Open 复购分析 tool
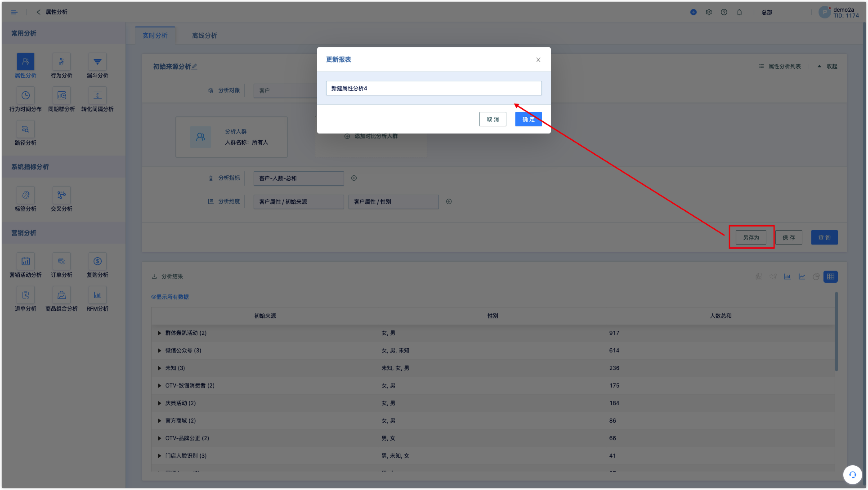 pyautogui.click(x=97, y=265)
